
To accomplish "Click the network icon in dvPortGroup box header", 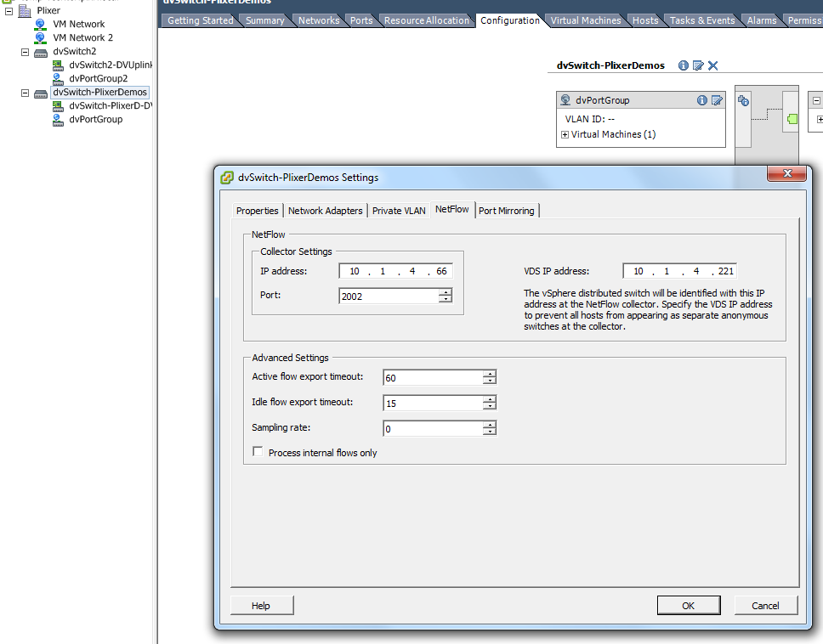I will (565, 99).
